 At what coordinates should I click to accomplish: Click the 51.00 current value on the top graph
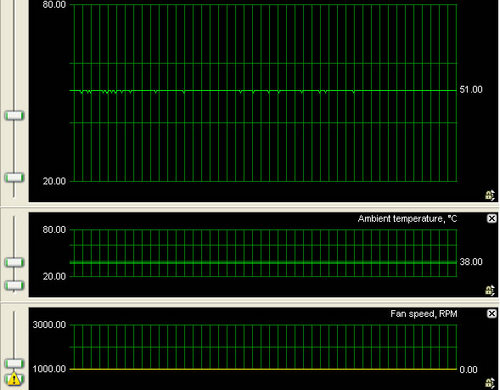coord(471,90)
